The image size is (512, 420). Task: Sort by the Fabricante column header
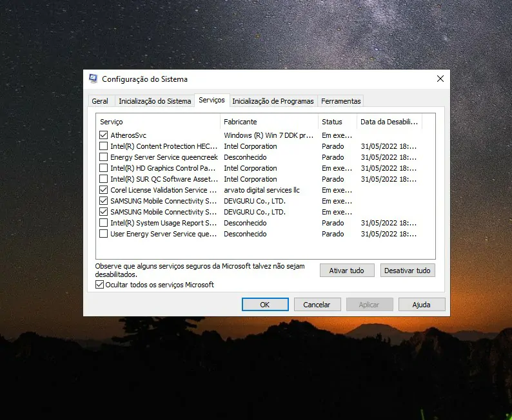coord(270,122)
